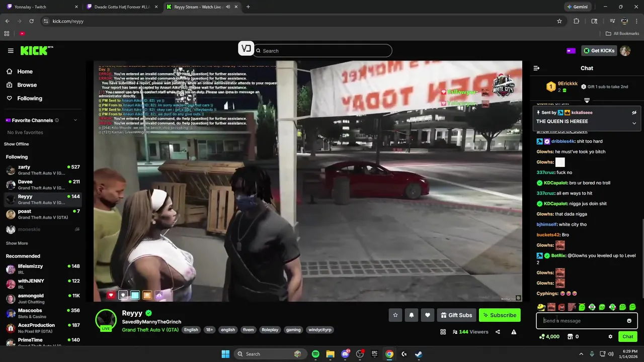
Task: Switch to Dwade Gotta Hat tab
Action: click(121, 7)
